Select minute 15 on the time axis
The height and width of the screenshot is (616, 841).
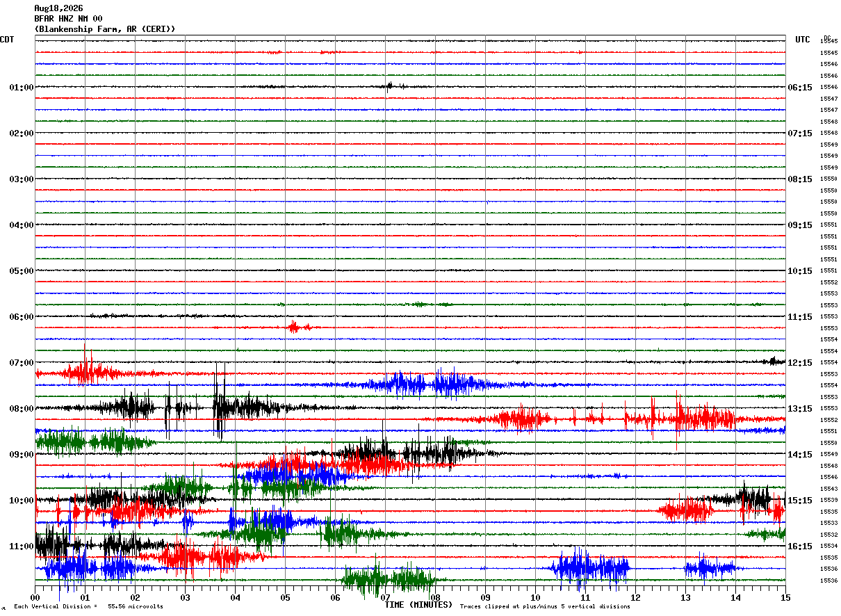click(x=785, y=597)
